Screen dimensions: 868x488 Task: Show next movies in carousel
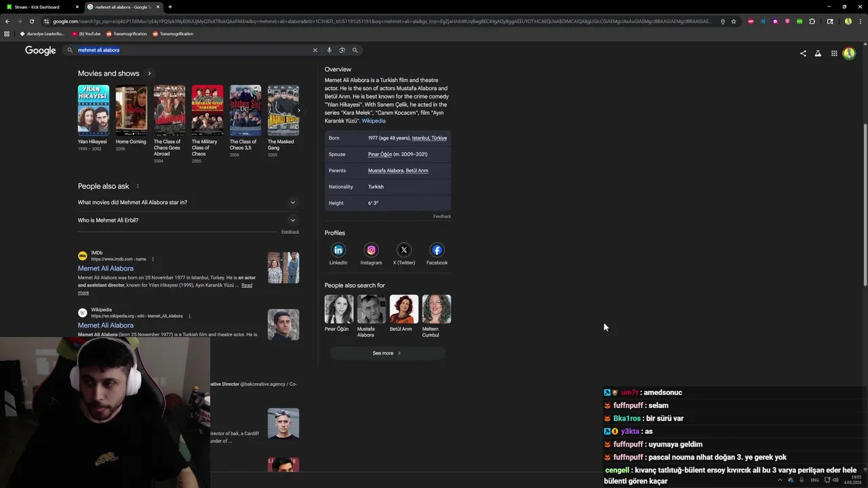click(298, 110)
